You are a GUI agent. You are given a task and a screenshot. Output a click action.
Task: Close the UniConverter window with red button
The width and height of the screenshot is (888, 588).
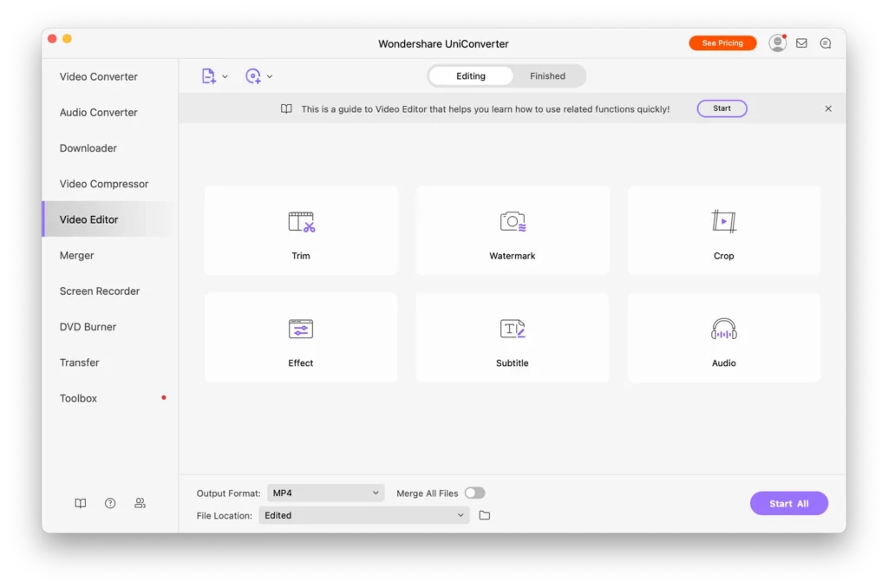[52, 38]
